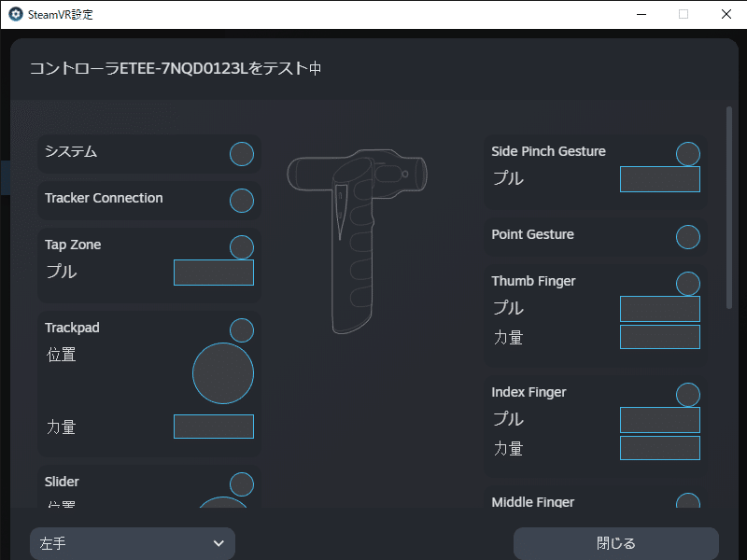Click the Trackpad 位置 circular pad
Image resolution: width=747 pixels, height=560 pixels.
[x=223, y=373]
